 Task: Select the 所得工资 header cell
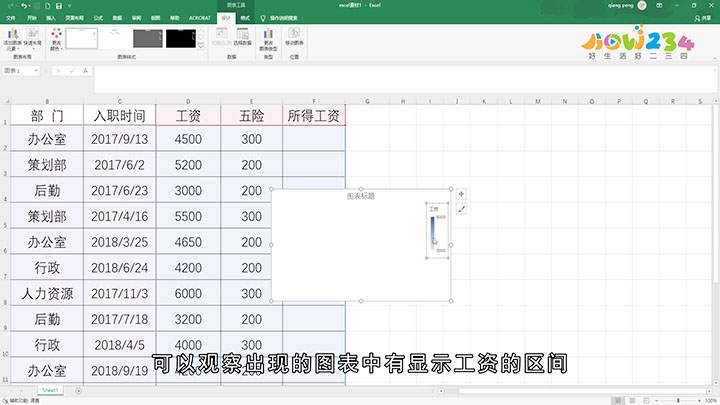point(314,115)
